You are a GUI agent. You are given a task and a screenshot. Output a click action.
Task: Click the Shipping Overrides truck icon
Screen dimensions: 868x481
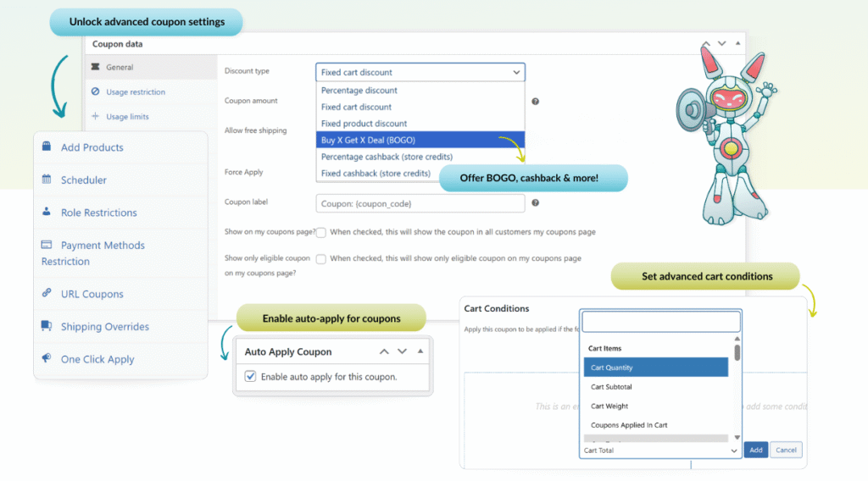coord(47,326)
